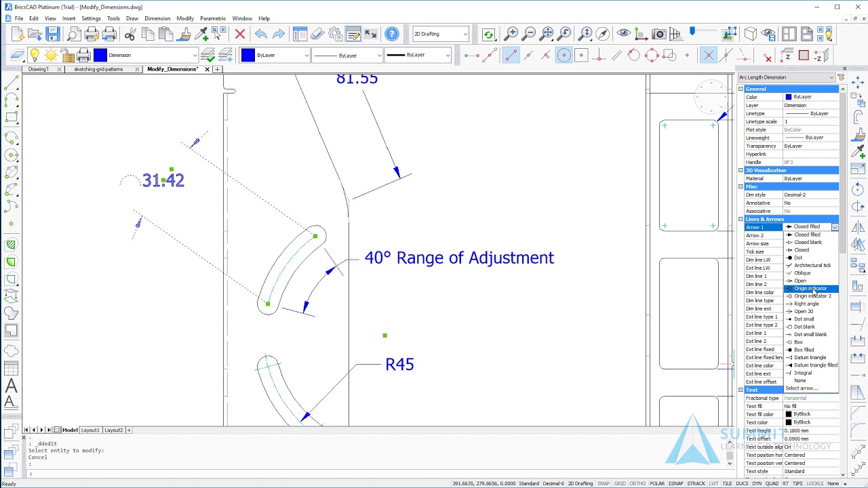Switch to the Layout1 tab

tap(90, 430)
